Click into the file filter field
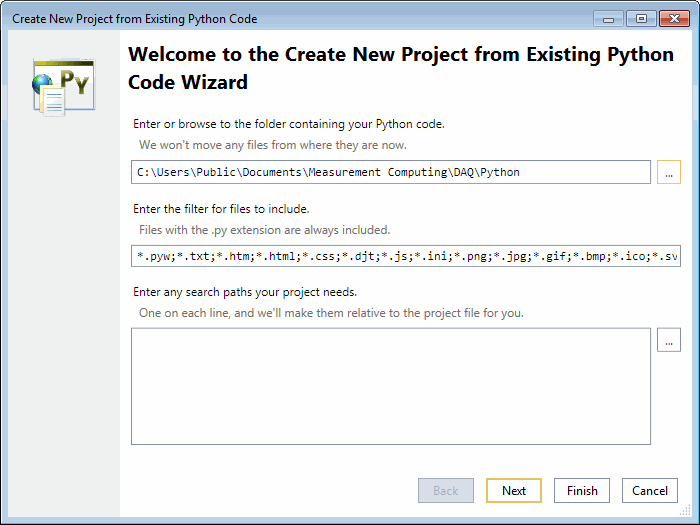Screen dimensions: 700x525 point(406,256)
